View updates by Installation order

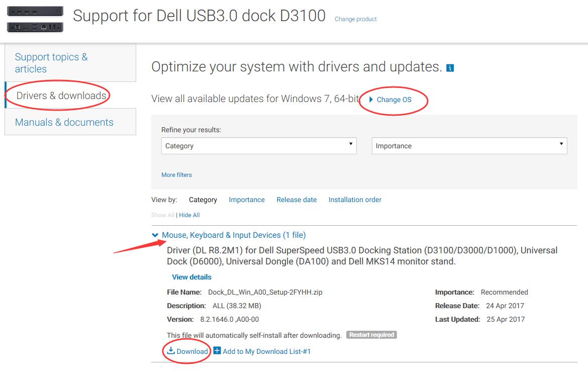click(x=355, y=200)
